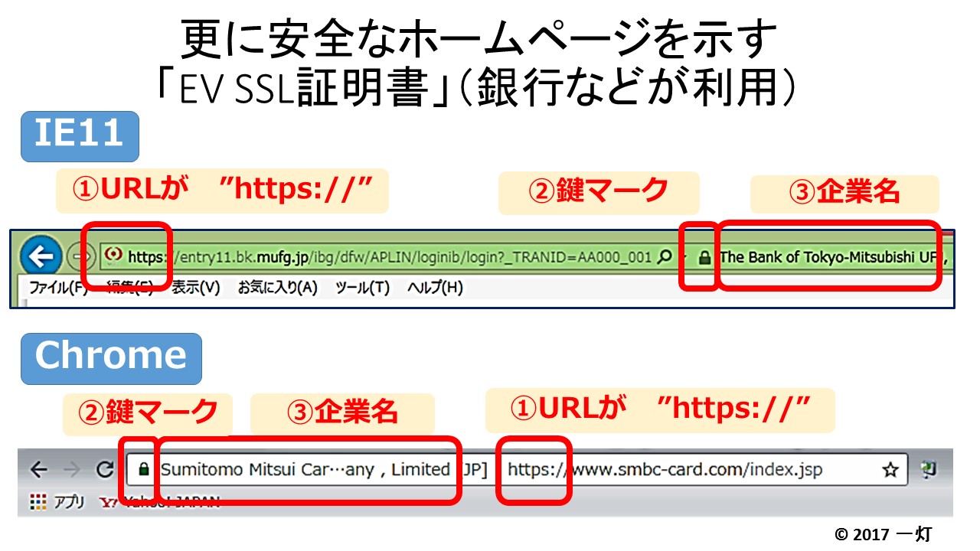Click the search magnifier in IE address bar

[x=665, y=257]
